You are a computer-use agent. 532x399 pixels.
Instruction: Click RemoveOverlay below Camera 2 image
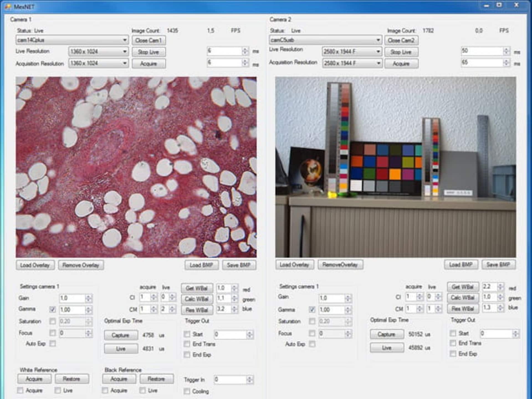pos(340,265)
